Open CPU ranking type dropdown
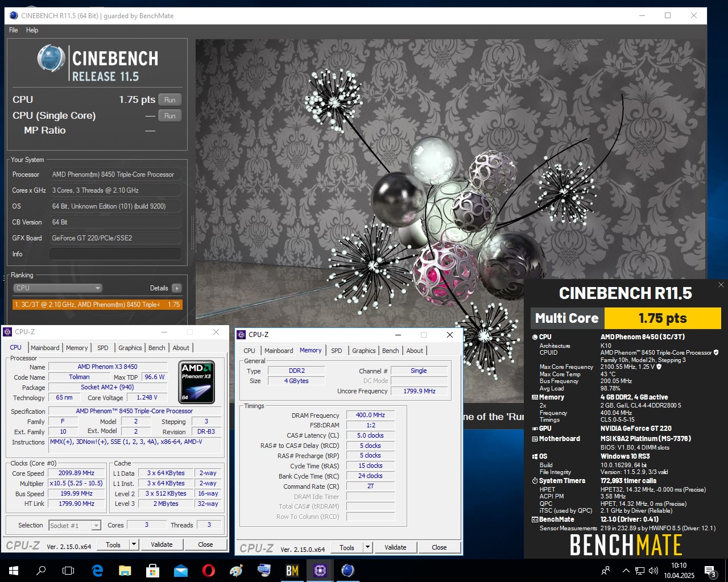The image size is (728, 582). pyautogui.click(x=57, y=288)
